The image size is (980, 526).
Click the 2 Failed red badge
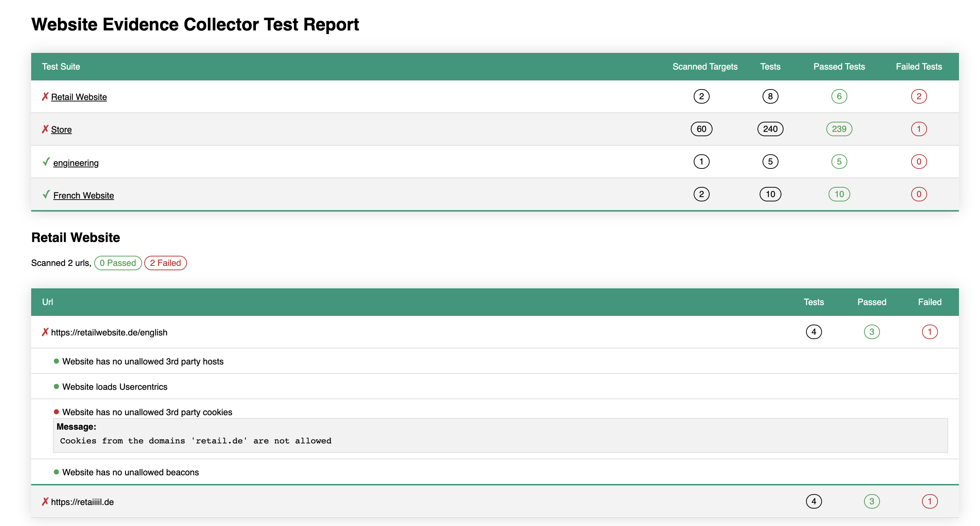pyautogui.click(x=166, y=263)
